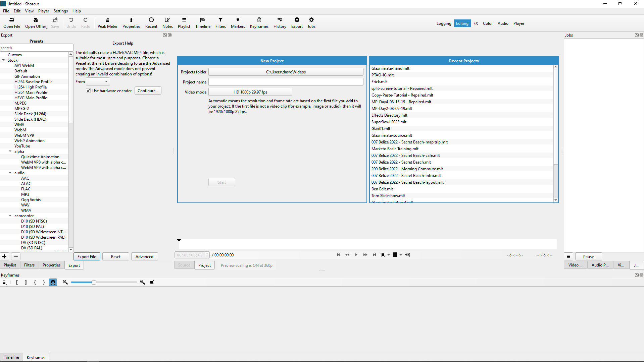Click the Export File button
644x362 pixels.
(87, 257)
